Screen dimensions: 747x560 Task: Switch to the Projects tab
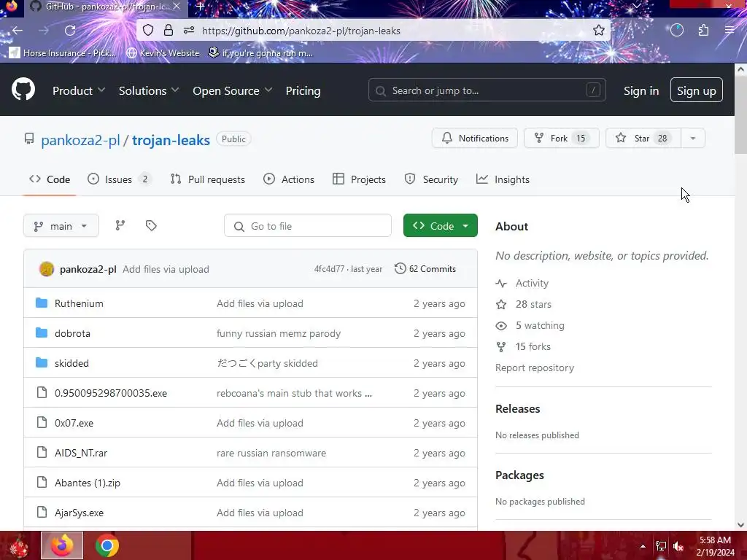click(359, 179)
